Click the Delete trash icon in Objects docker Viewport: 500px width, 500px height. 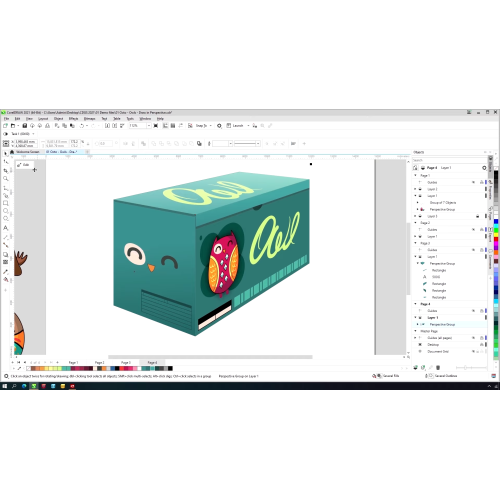(x=438, y=367)
